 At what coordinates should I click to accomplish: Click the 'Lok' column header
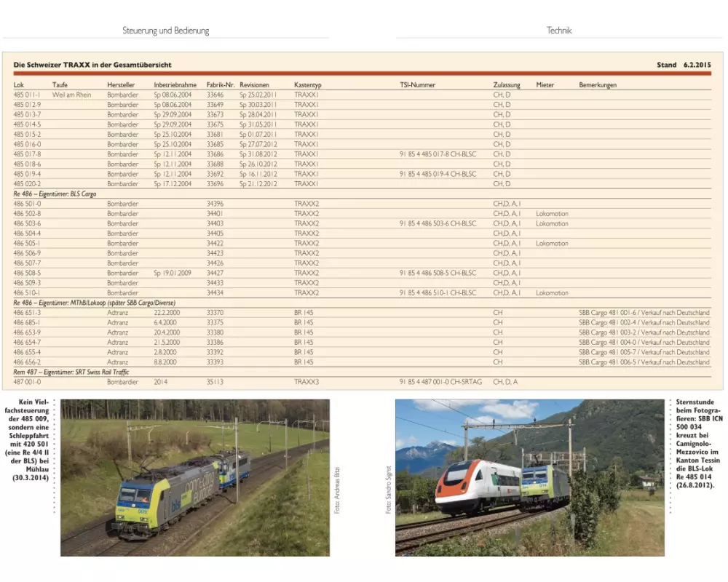coord(18,85)
